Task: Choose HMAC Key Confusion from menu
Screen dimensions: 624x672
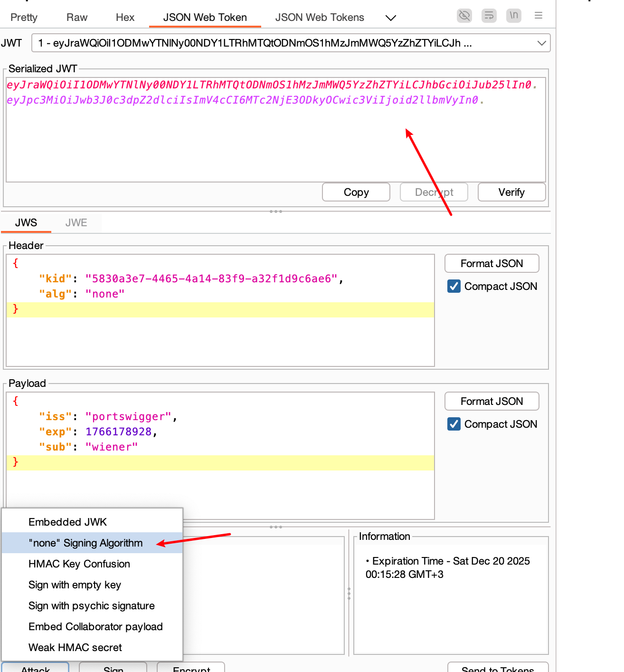Action: pos(79,564)
